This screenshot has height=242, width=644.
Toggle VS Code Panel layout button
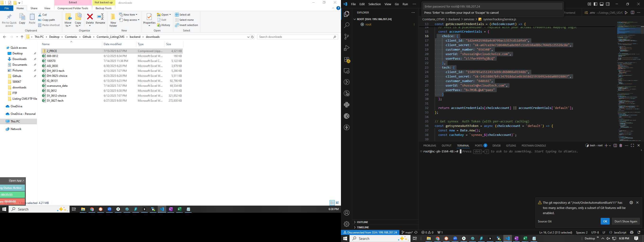click(602, 4)
